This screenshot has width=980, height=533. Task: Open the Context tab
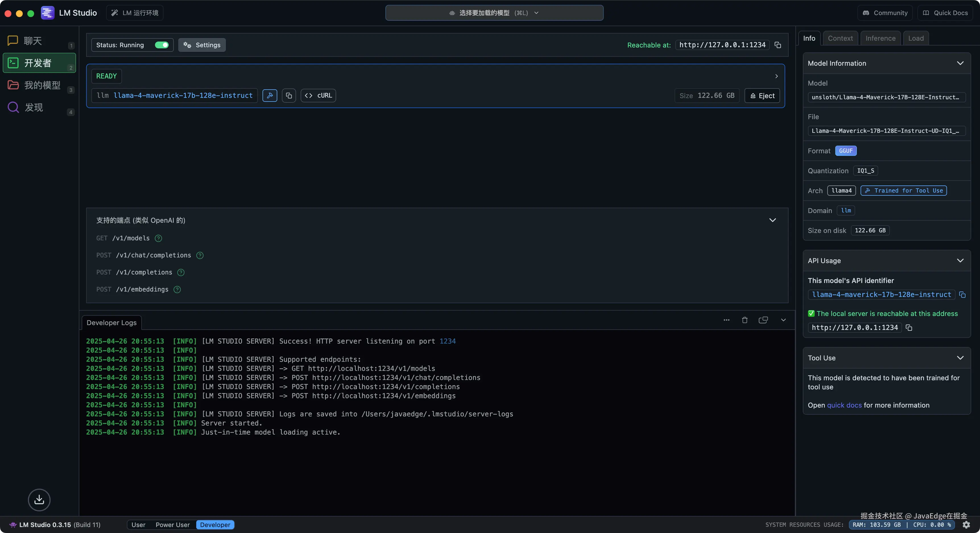tap(840, 38)
